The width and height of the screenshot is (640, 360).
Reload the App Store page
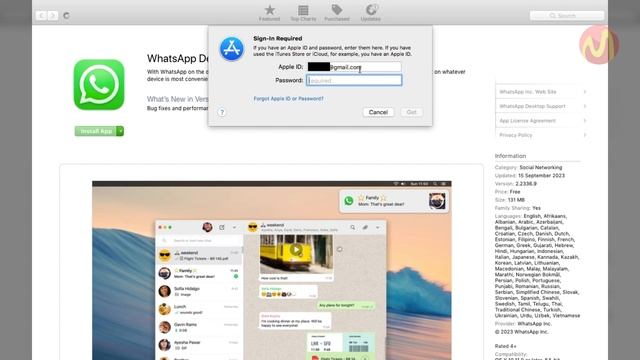(66, 16)
